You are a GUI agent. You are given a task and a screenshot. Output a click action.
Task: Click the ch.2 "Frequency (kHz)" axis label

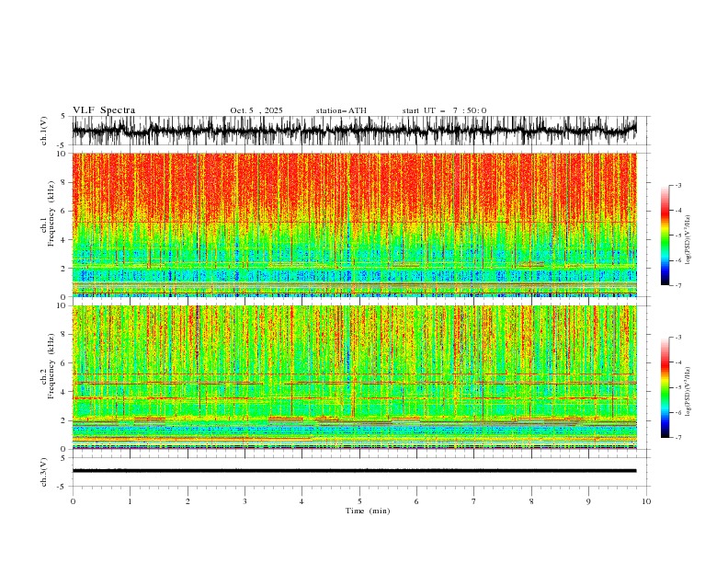coord(51,366)
